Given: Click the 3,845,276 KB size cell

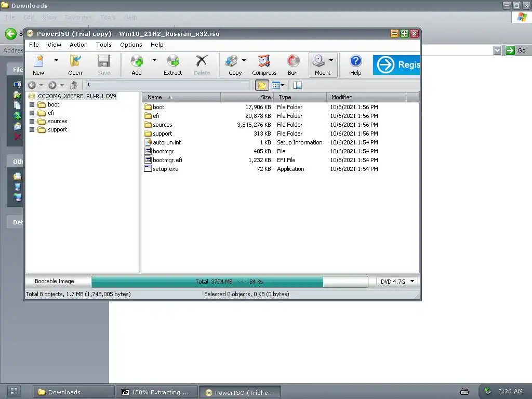Looking at the screenshot, I should point(254,125).
